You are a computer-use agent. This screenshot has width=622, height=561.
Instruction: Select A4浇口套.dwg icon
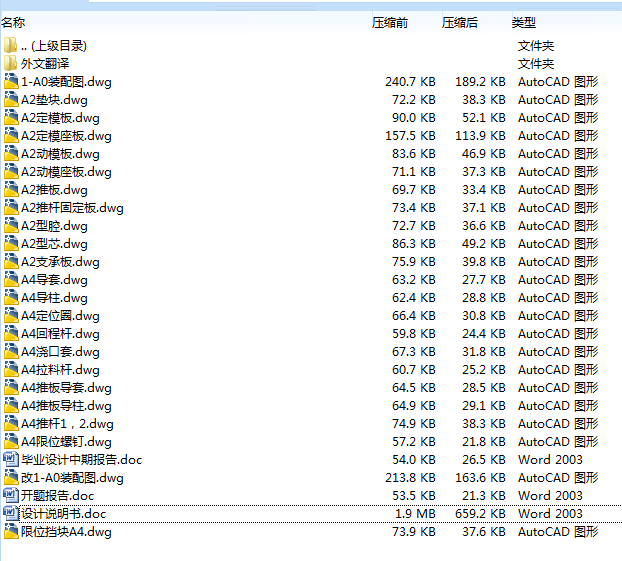click(x=11, y=351)
